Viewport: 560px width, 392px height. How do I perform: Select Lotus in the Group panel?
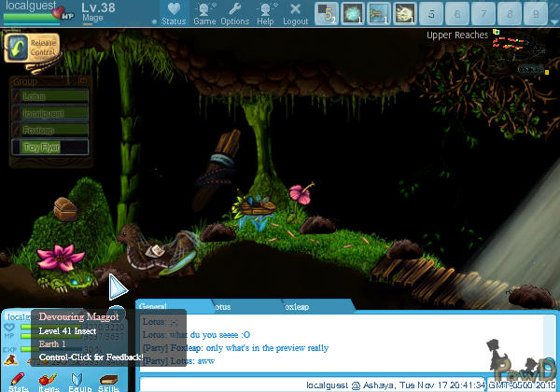pos(50,96)
